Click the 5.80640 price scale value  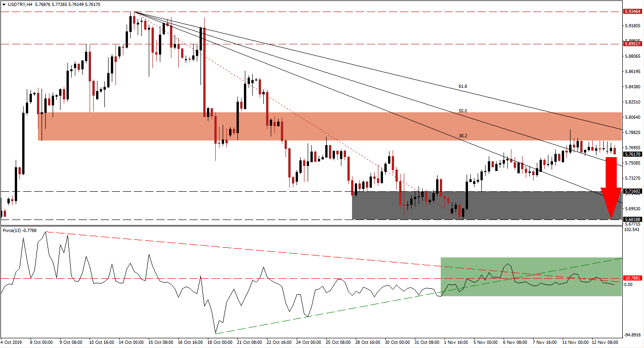coord(632,117)
